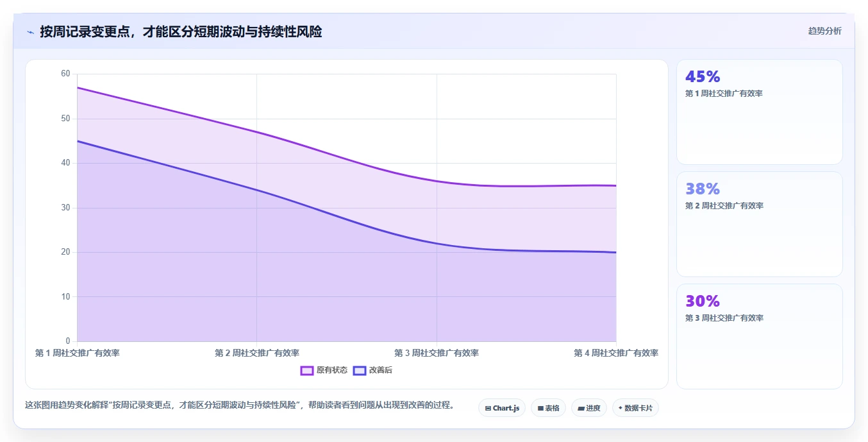The width and height of the screenshot is (868, 442).
Task: Click x-axis label 第 2 周社交推广有效率
Action: [x=257, y=353]
